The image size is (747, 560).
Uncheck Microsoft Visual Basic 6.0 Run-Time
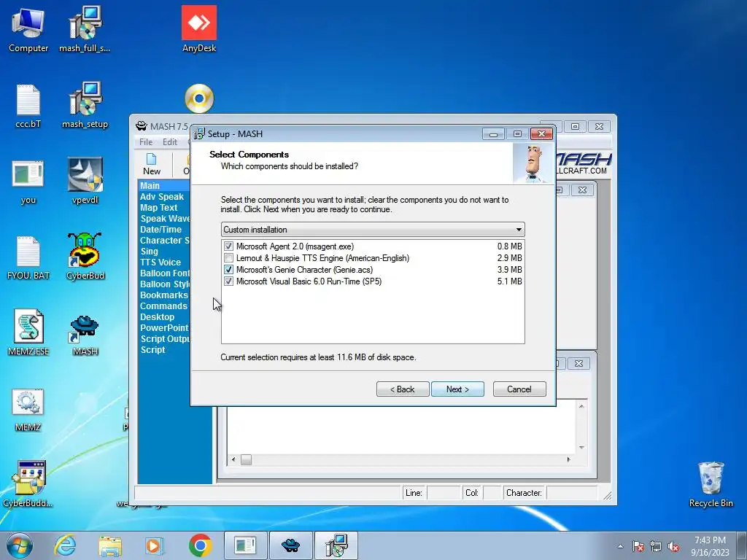tap(228, 281)
